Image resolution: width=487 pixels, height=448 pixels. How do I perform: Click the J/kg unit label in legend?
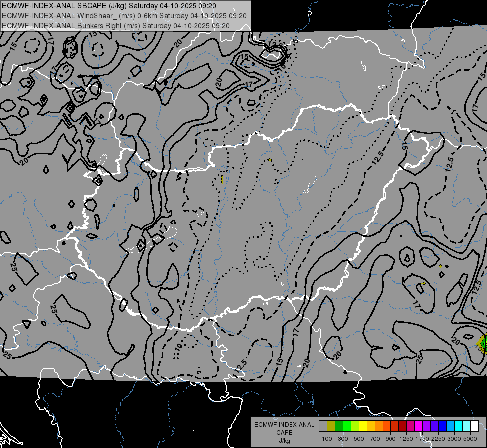[284, 441]
